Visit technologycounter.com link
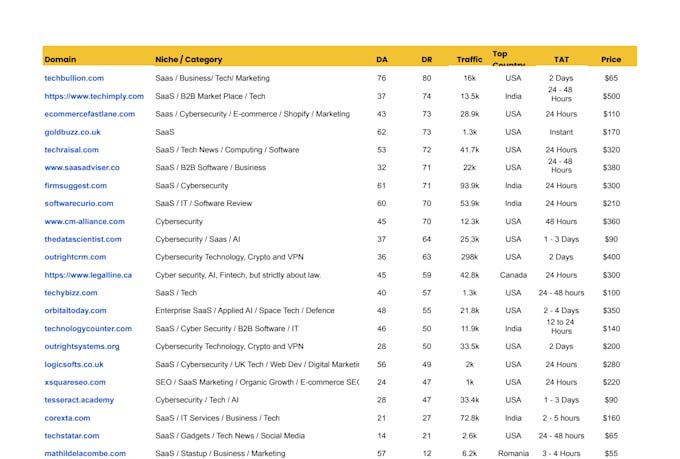This screenshot has width=680, height=459. click(x=88, y=329)
